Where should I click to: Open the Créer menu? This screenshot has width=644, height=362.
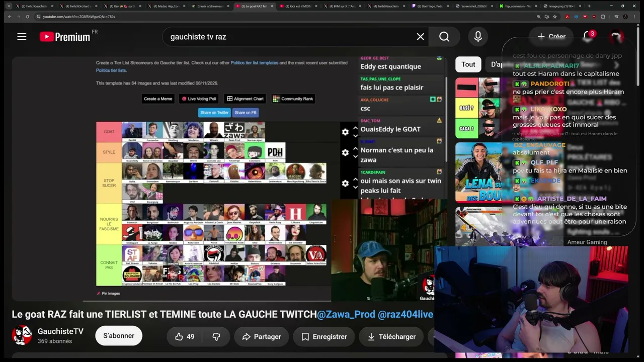pyautogui.click(x=551, y=36)
